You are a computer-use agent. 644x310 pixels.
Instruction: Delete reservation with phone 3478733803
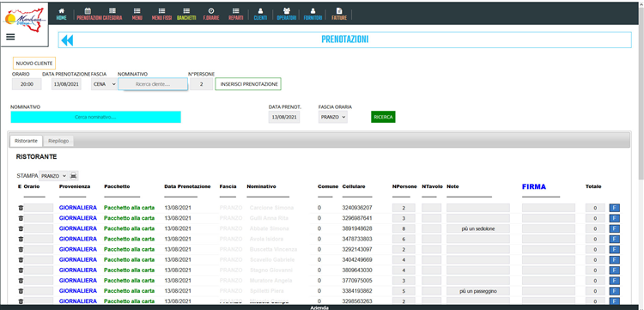pyautogui.click(x=21, y=239)
